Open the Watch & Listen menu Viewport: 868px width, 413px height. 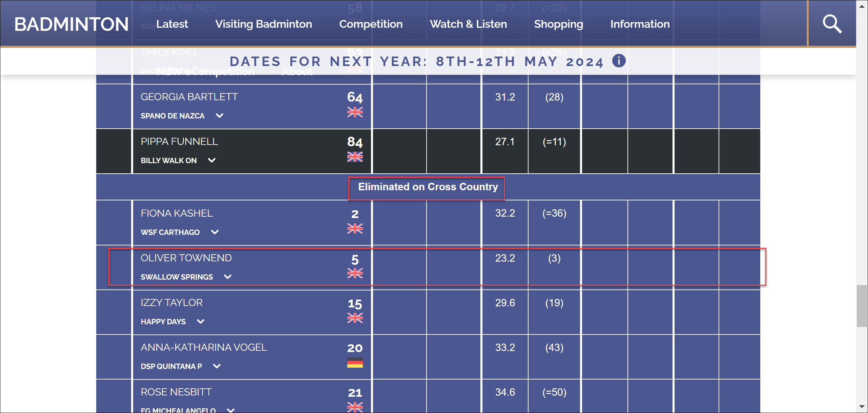468,24
